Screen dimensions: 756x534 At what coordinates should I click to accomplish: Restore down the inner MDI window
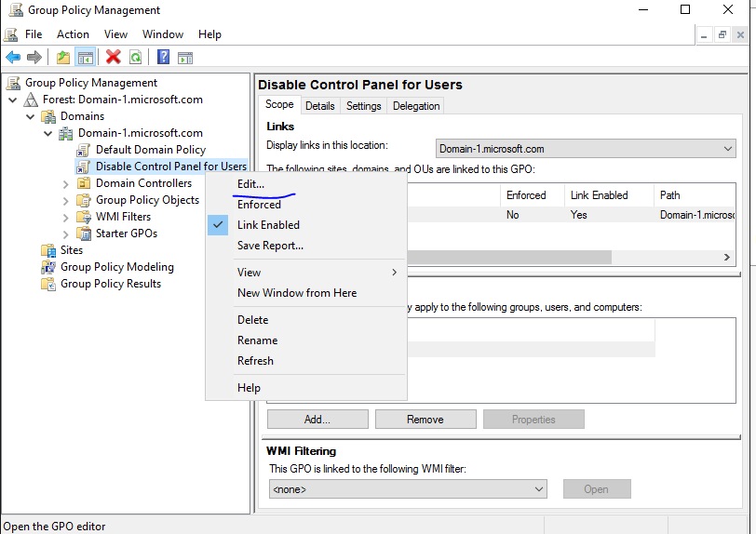(x=722, y=34)
